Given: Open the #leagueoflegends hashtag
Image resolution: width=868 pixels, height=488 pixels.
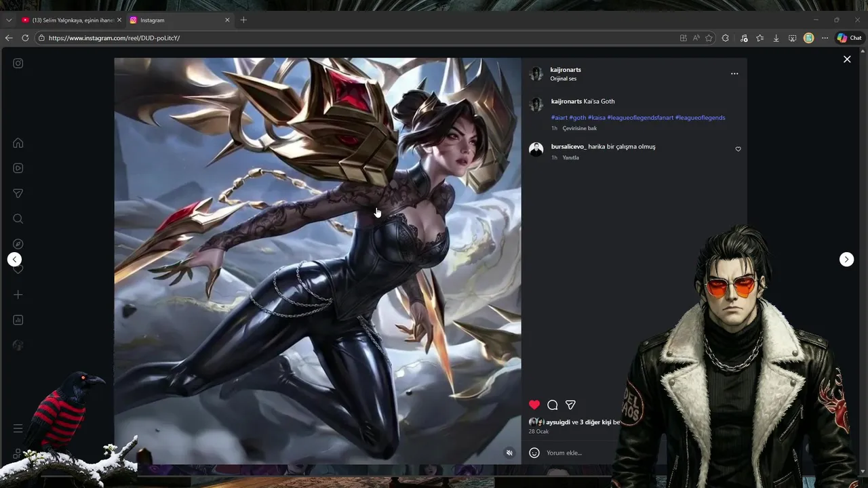Looking at the screenshot, I should click(701, 118).
